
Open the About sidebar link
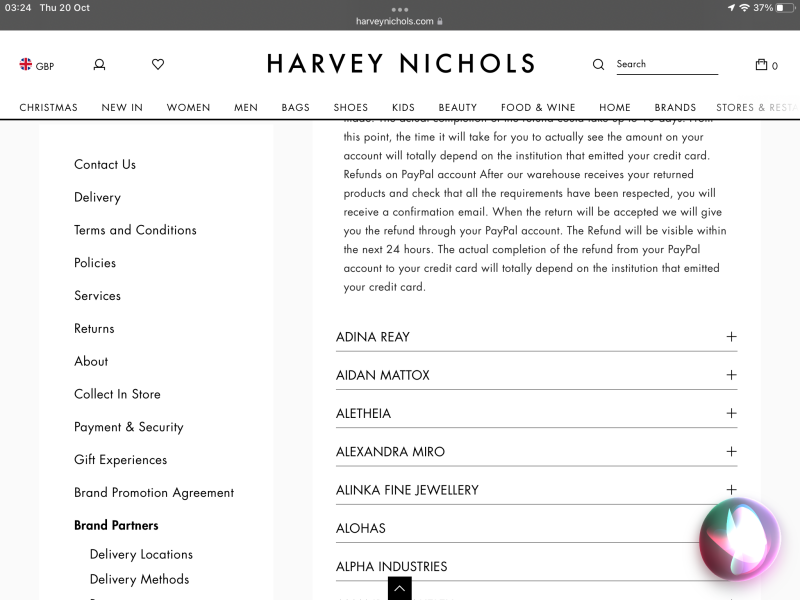pyautogui.click(x=91, y=361)
